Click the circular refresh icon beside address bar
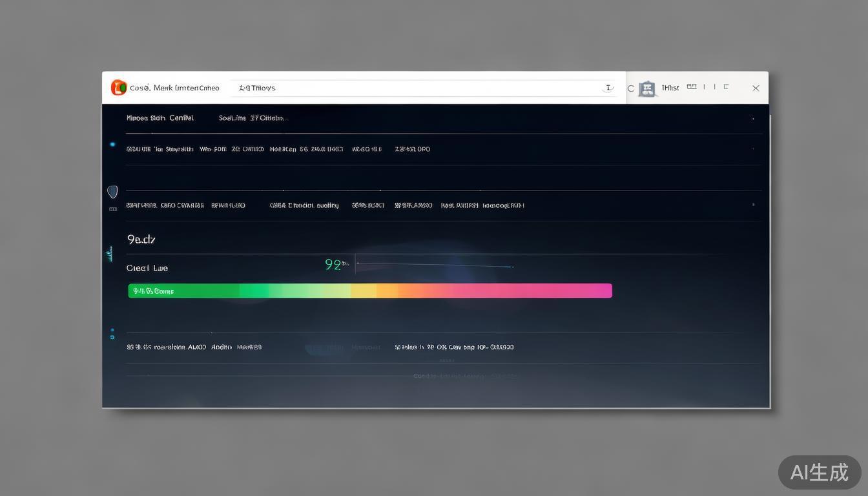The image size is (868, 496). (x=631, y=88)
